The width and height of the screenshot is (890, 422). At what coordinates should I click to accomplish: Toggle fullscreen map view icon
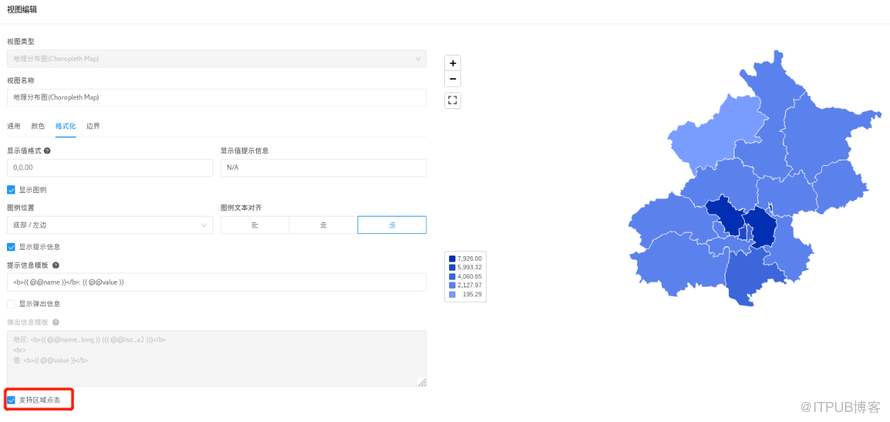(x=452, y=101)
